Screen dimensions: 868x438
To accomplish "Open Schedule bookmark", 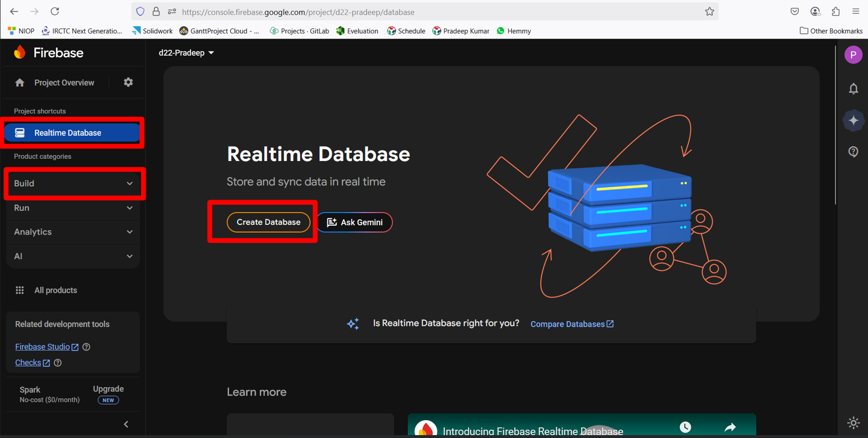I will [406, 31].
